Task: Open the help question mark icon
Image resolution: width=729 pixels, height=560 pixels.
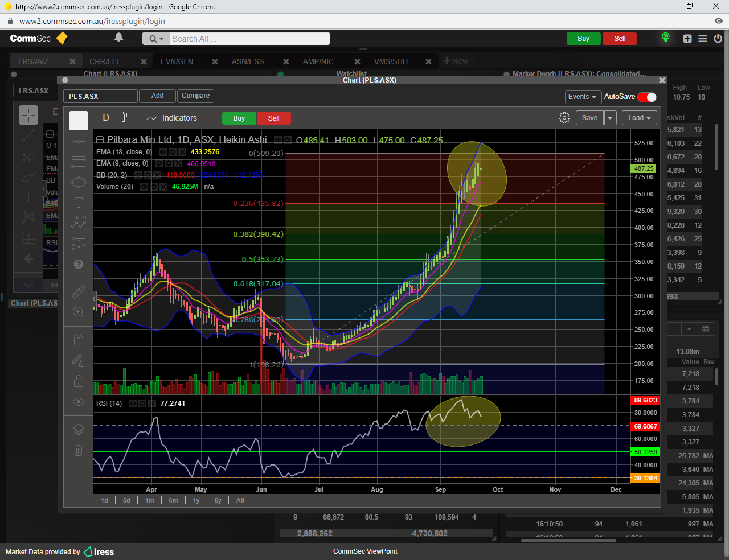Action: coord(79,264)
